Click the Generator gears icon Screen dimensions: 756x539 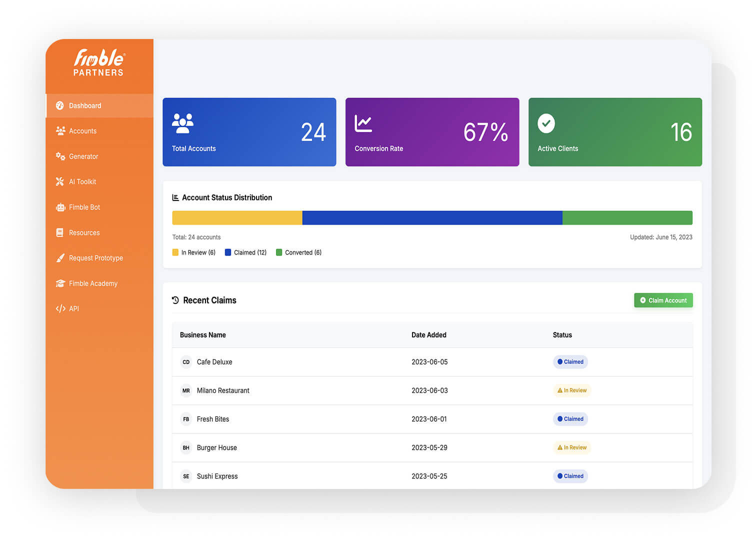click(x=60, y=156)
